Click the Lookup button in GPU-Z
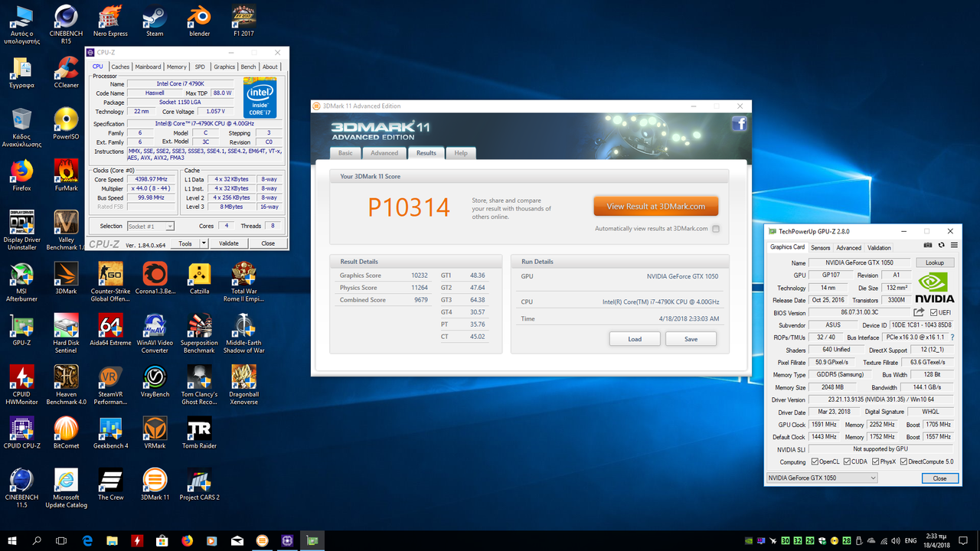Image resolution: width=980 pixels, height=551 pixels. tap(935, 262)
